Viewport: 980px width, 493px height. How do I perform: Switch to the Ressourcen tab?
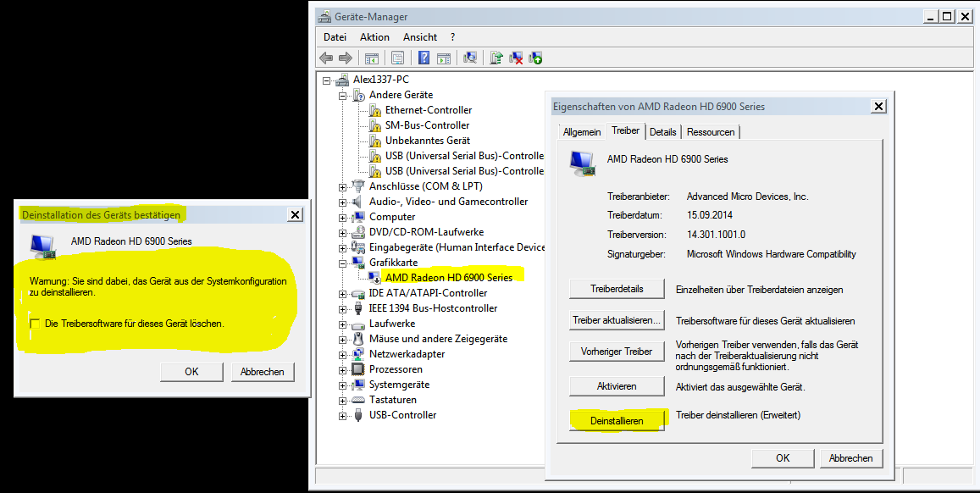(x=711, y=132)
